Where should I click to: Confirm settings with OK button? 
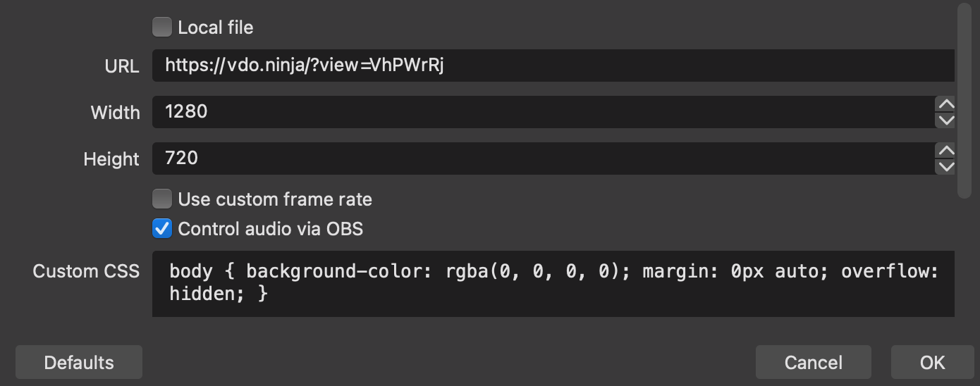[x=932, y=362]
